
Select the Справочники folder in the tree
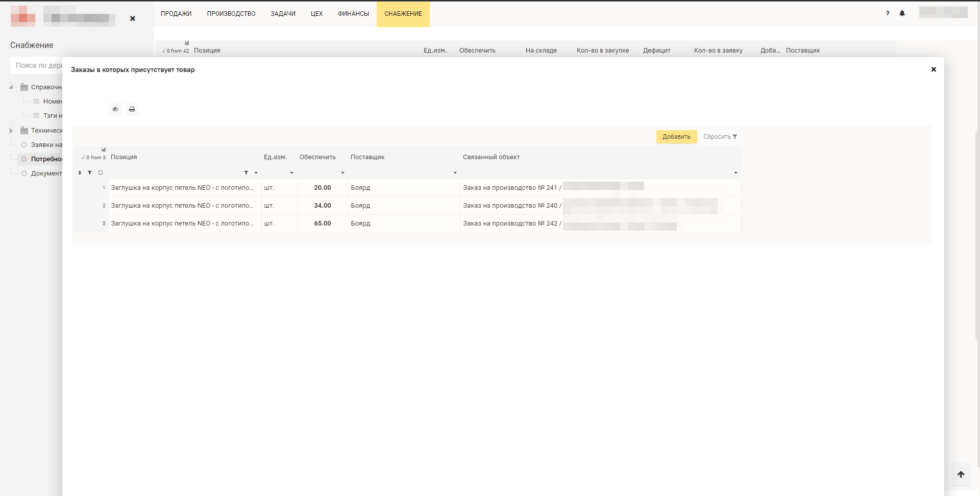(x=41, y=87)
